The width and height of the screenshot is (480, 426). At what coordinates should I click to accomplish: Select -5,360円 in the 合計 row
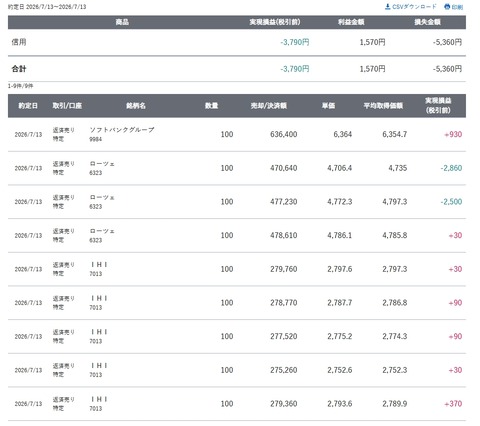[x=447, y=69]
